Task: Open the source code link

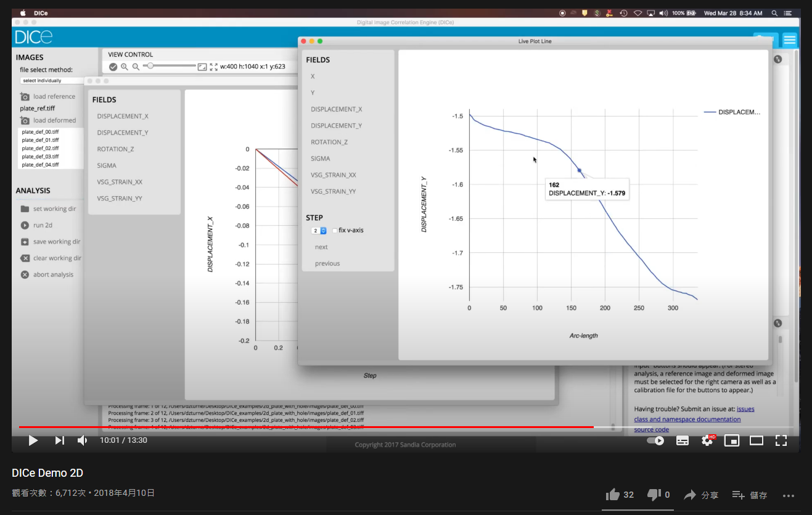Action: 652,430
